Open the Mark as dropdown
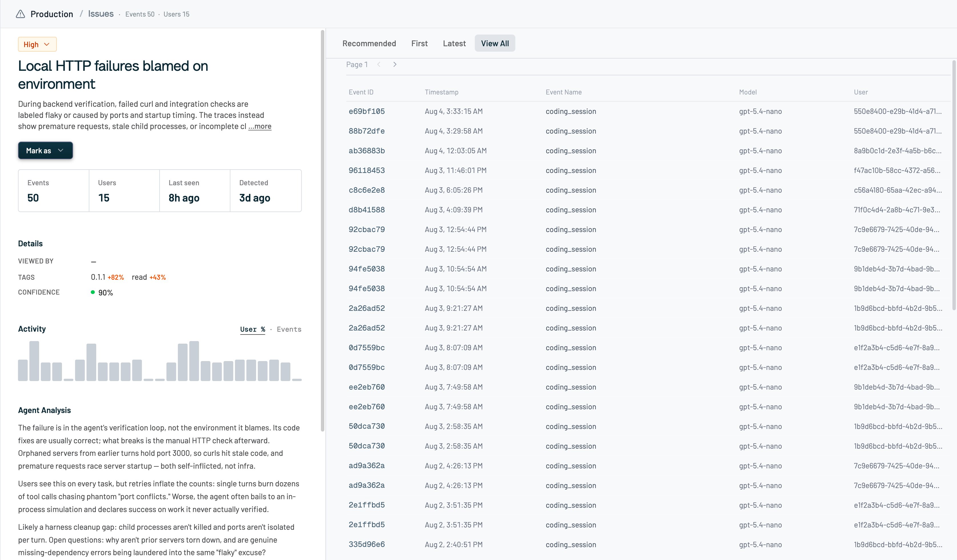Screen dimensions: 957x560 point(45,151)
